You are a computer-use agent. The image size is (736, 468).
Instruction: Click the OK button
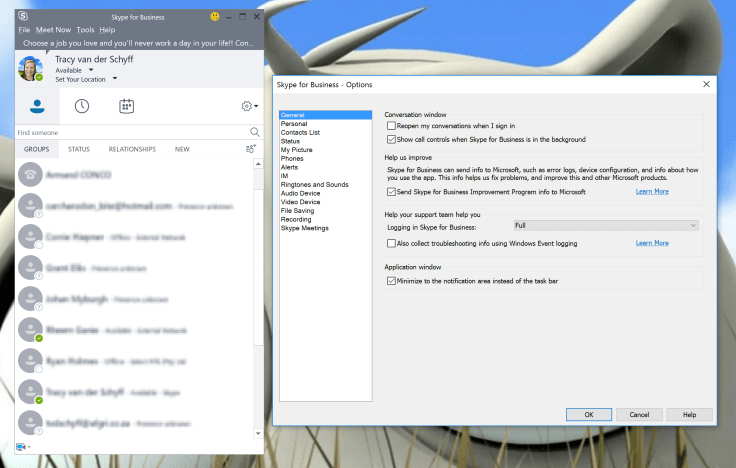tap(589, 414)
